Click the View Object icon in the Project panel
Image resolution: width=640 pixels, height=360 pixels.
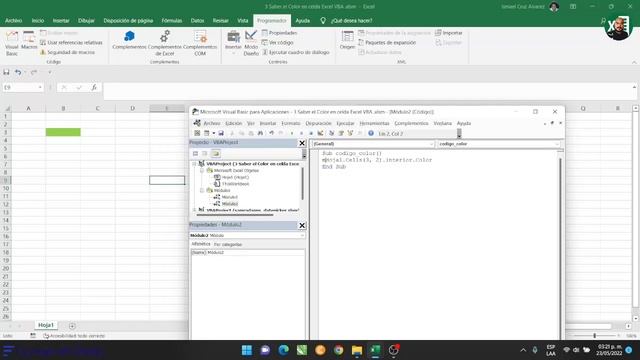click(x=204, y=153)
